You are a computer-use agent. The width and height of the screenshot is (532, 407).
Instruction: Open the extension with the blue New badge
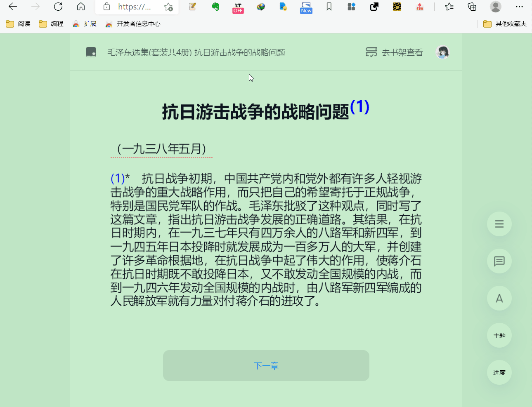point(306,7)
